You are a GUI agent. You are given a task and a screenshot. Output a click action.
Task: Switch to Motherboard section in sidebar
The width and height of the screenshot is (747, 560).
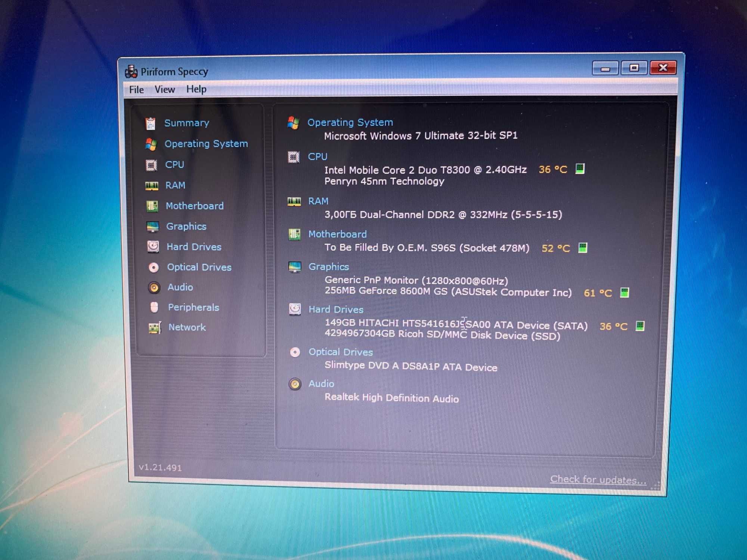(195, 206)
